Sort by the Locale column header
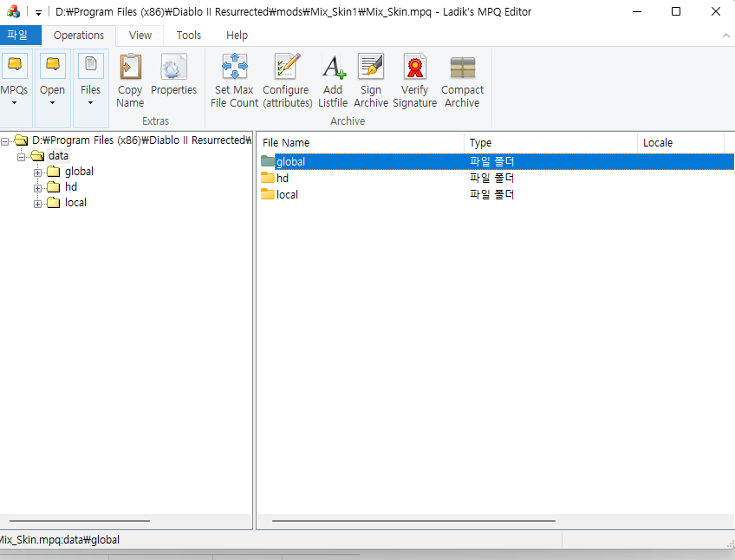The width and height of the screenshot is (735, 560). [680, 142]
